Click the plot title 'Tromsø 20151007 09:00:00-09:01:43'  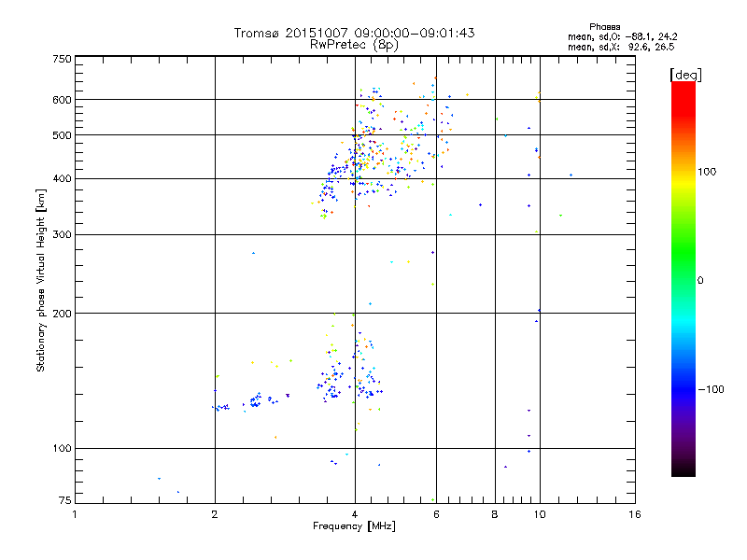(x=354, y=33)
